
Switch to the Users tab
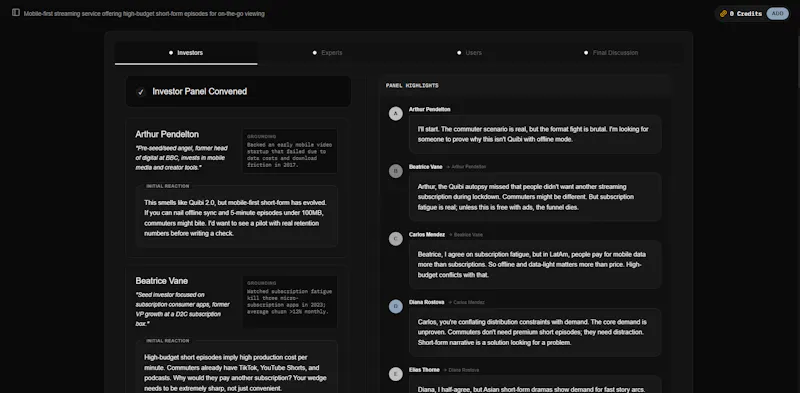[x=469, y=53]
